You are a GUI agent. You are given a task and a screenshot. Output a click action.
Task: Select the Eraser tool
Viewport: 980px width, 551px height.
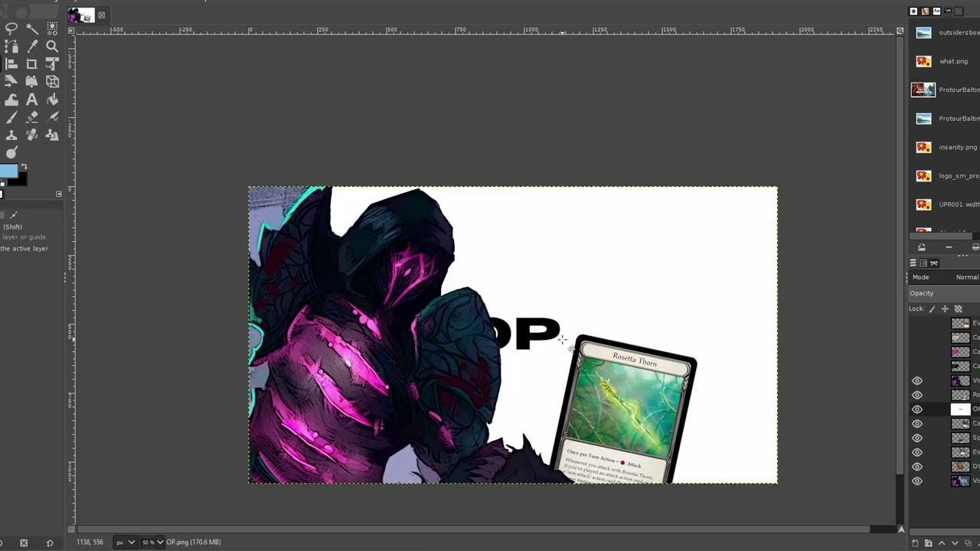tap(32, 117)
